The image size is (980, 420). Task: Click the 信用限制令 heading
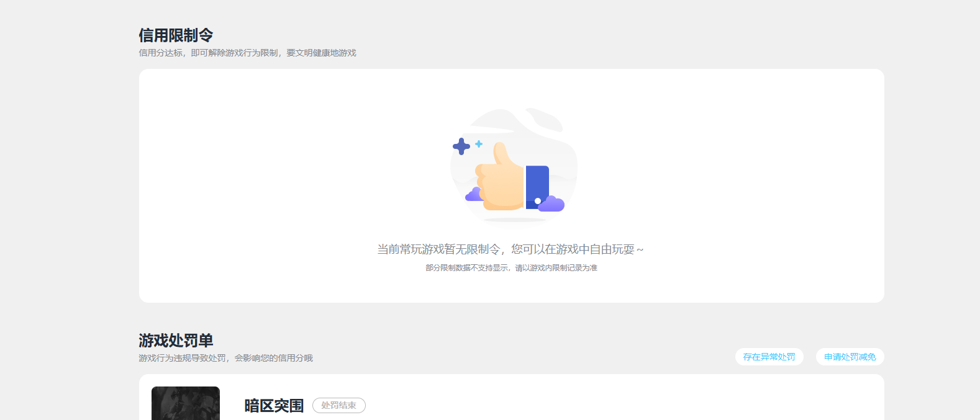(176, 35)
